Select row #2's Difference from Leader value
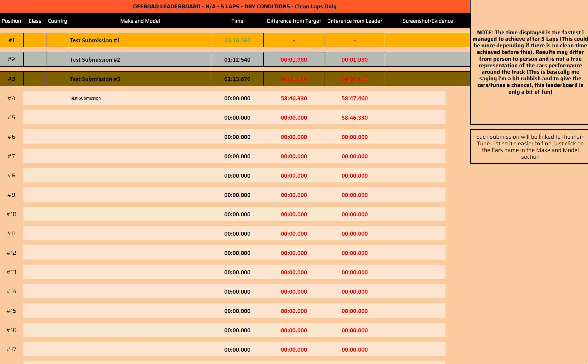This screenshot has height=364, width=588. pyautogui.click(x=355, y=60)
